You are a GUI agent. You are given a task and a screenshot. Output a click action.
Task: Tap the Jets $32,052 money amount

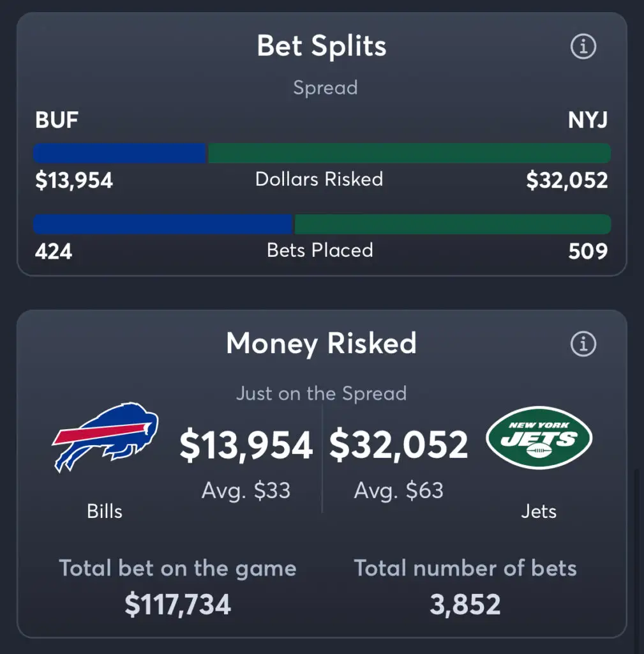(x=398, y=445)
